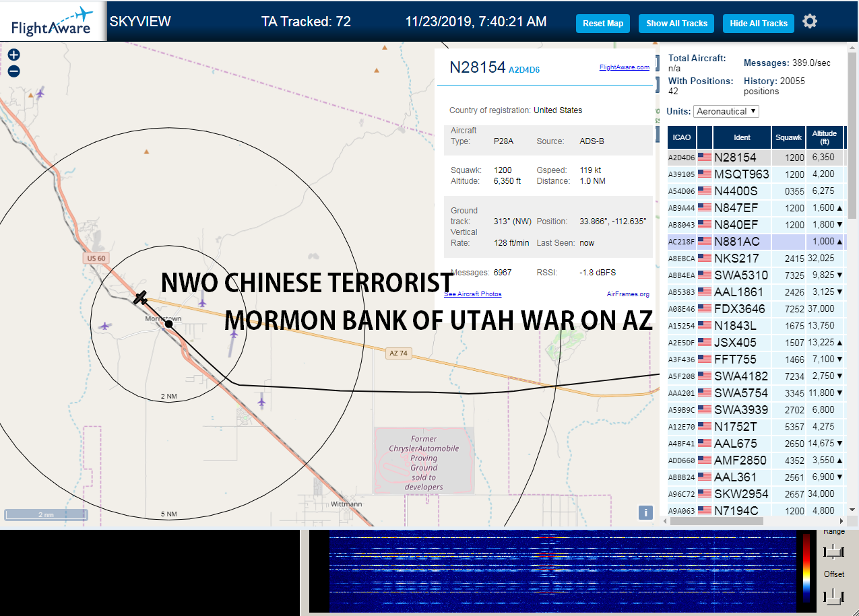The image size is (859, 616).
Task: Click the Hide All Tracks button
Action: point(759,23)
